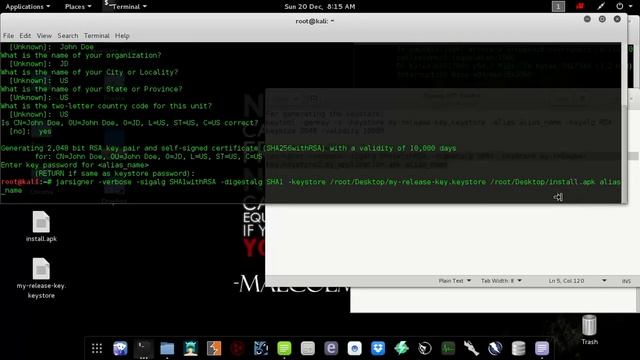Open the Applications menu
The width and height of the screenshot is (640, 360).
(x=28, y=7)
